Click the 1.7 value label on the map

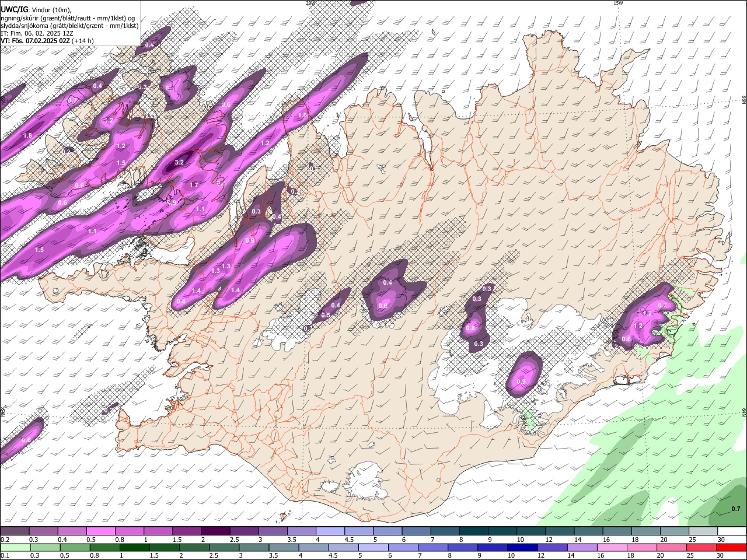[x=194, y=185]
